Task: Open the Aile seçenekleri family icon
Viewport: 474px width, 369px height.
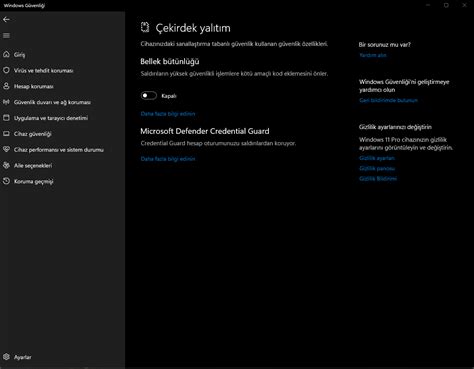Action: tap(6, 165)
